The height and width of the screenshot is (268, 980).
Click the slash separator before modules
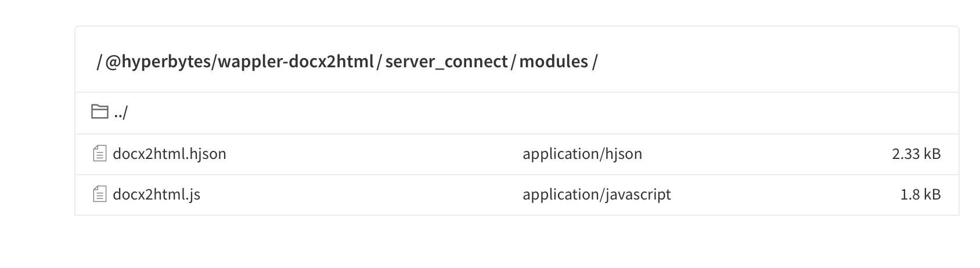(513, 61)
